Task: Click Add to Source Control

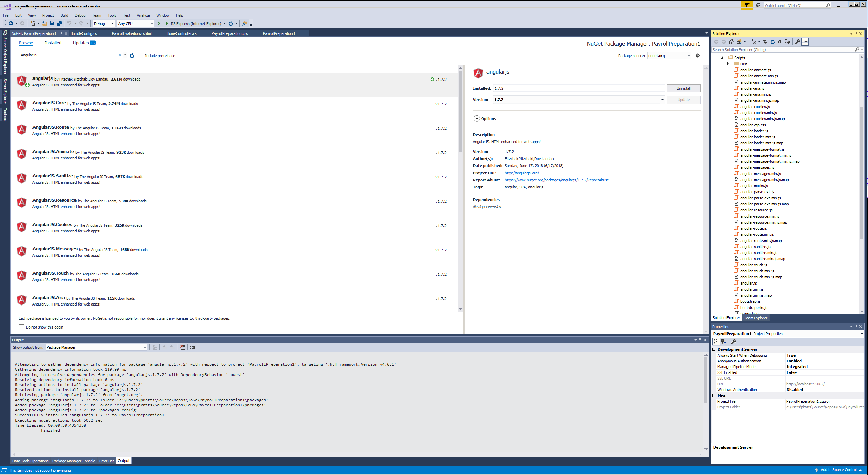Action: tap(839, 470)
